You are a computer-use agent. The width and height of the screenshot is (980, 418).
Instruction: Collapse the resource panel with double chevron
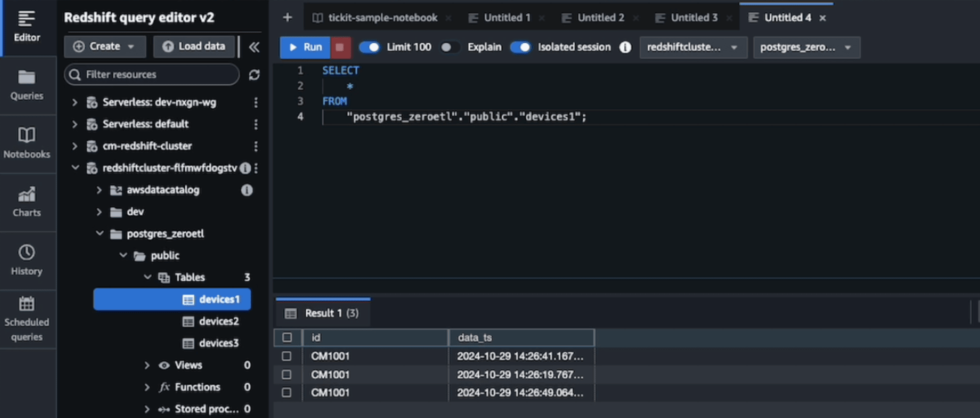254,47
